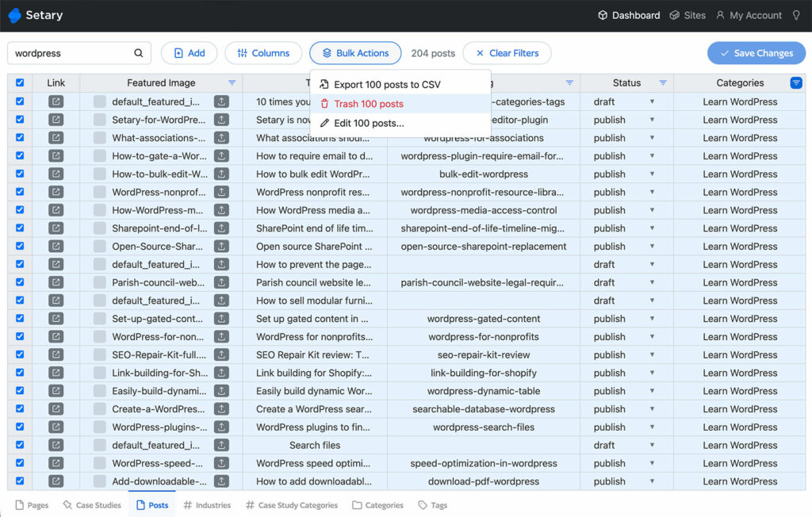Uncheck row for wordpress-media-access-control
The width and height of the screenshot is (812, 517).
click(x=20, y=210)
